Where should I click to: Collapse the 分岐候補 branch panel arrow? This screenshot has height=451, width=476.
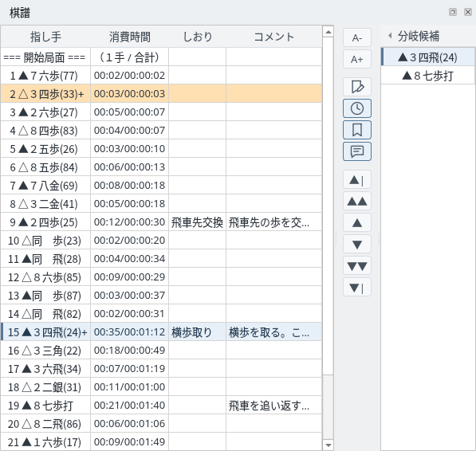point(390,36)
